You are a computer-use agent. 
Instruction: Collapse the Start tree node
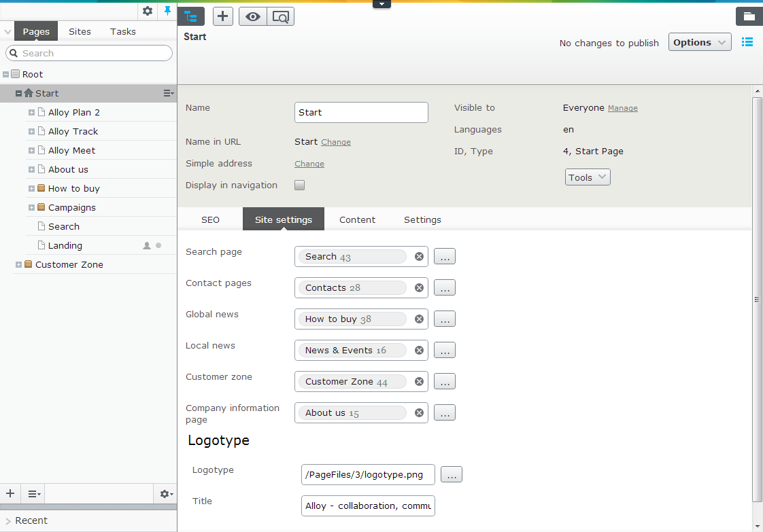pos(18,93)
